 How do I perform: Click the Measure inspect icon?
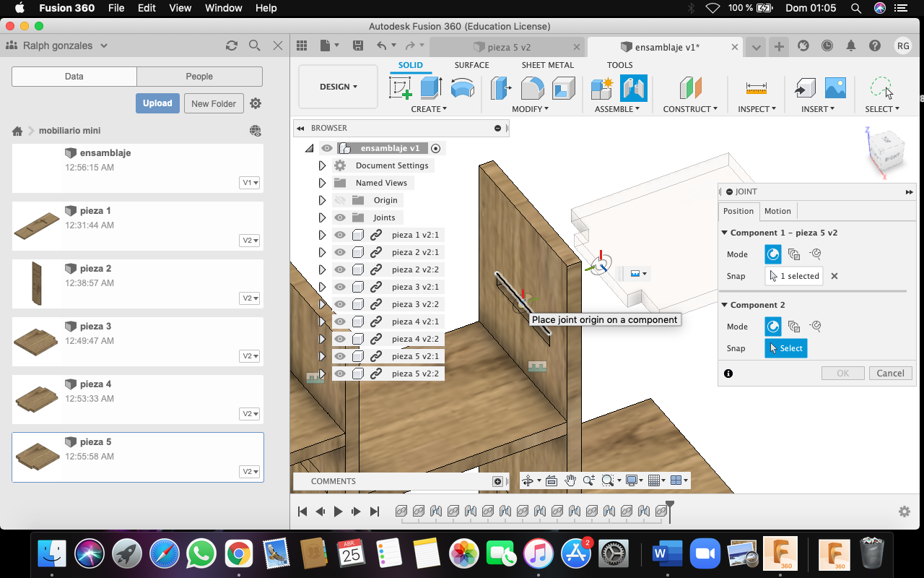click(x=757, y=88)
